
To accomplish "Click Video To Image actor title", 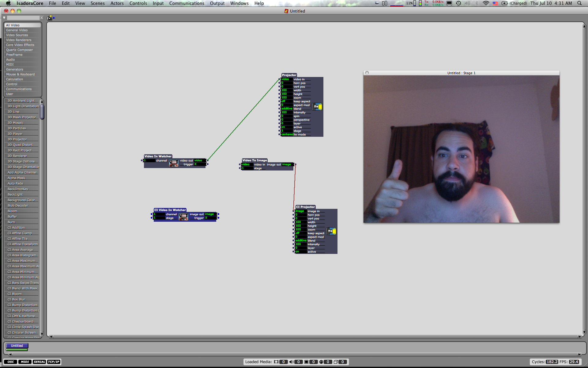I will pyautogui.click(x=254, y=160).
